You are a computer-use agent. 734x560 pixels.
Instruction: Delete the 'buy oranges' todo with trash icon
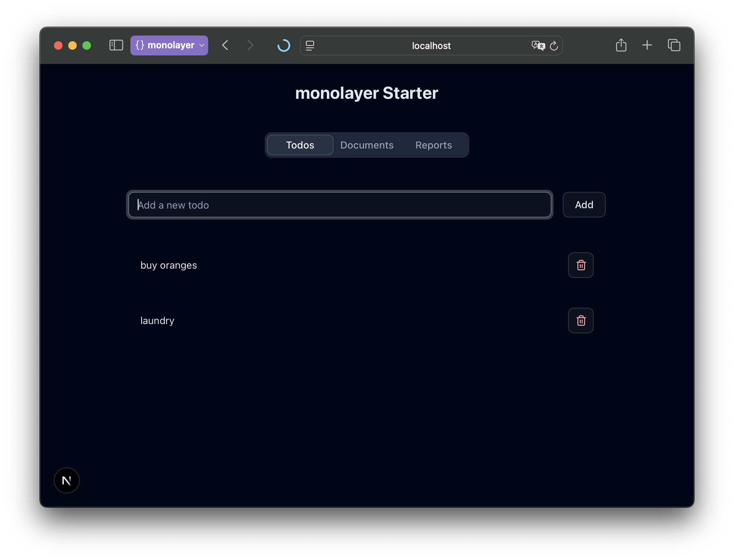click(x=581, y=265)
